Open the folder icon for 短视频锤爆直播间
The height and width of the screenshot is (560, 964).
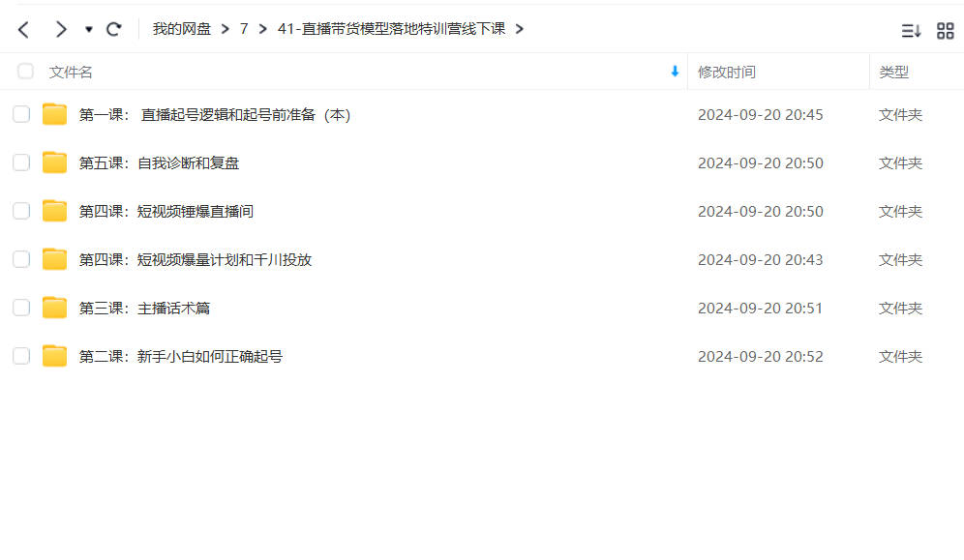[x=55, y=211]
